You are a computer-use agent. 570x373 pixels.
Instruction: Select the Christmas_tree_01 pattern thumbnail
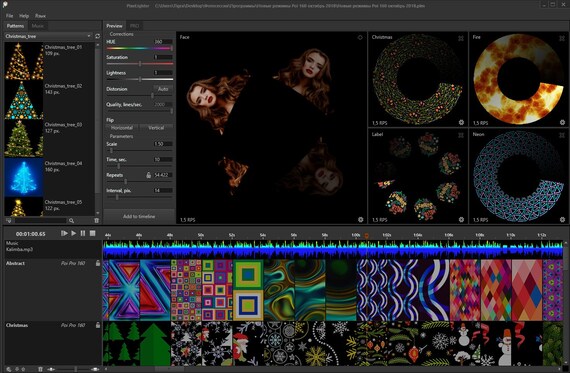pos(24,61)
